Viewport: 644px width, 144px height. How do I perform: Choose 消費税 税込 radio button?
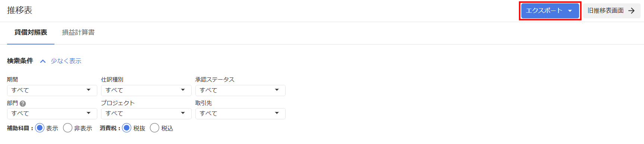(x=154, y=128)
